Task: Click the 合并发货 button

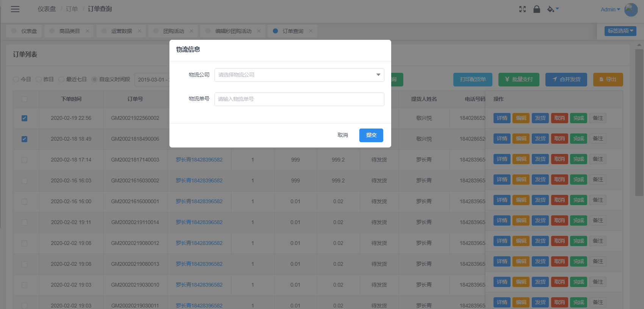Action: (x=566, y=79)
